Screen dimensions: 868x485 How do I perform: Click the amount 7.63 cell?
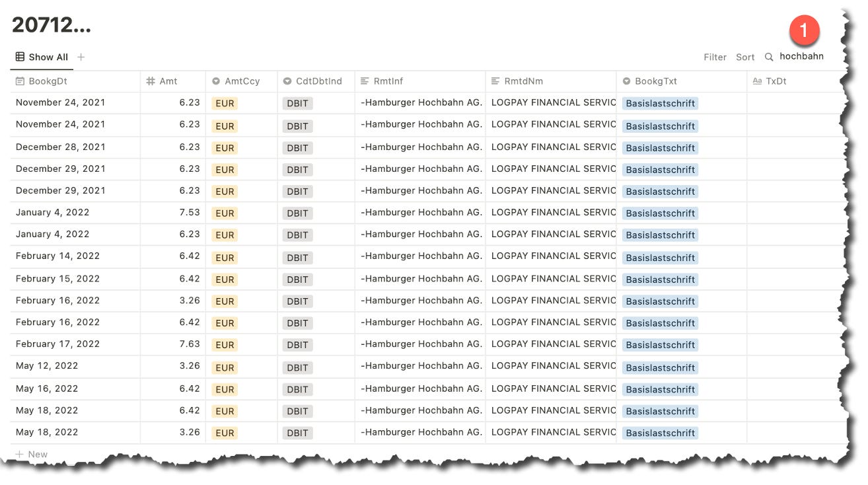tap(173, 344)
